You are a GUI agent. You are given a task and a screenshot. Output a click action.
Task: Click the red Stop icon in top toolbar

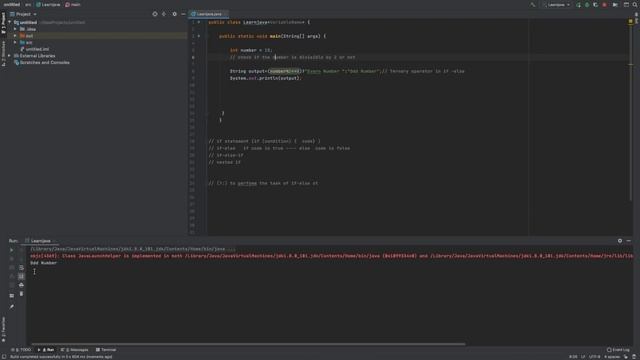[604, 5]
